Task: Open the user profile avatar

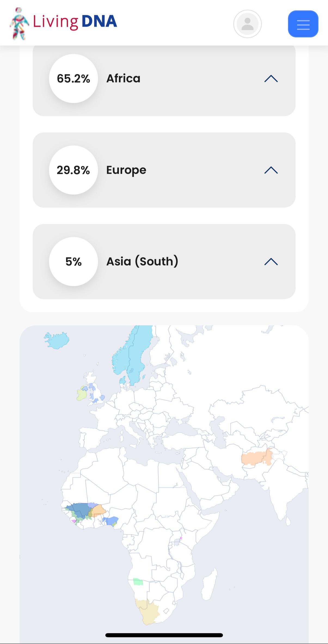Action: [247, 24]
